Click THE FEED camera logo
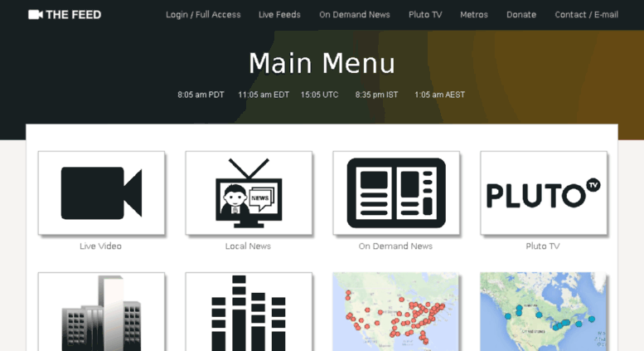Image resolution: width=644 pixels, height=351 pixels. tap(65, 15)
